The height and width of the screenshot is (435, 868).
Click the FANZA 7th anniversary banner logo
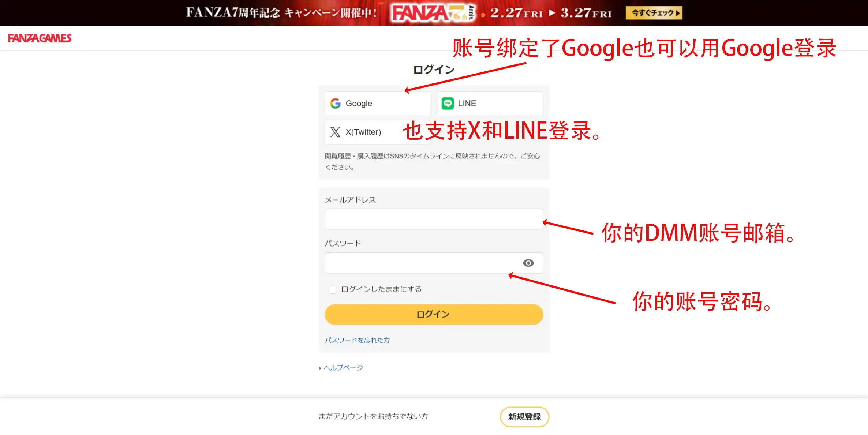pyautogui.click(x=433, y=13)
